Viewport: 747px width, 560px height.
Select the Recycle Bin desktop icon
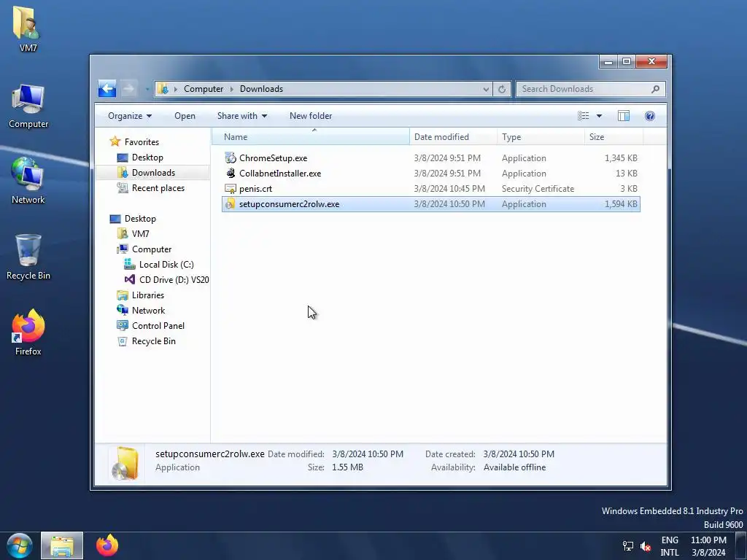click(x=28, y=257)
